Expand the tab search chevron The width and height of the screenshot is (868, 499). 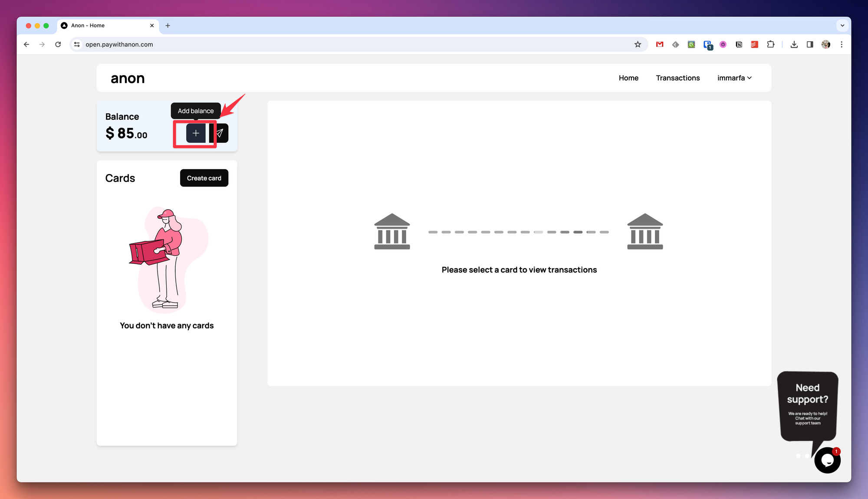(842, 26)
